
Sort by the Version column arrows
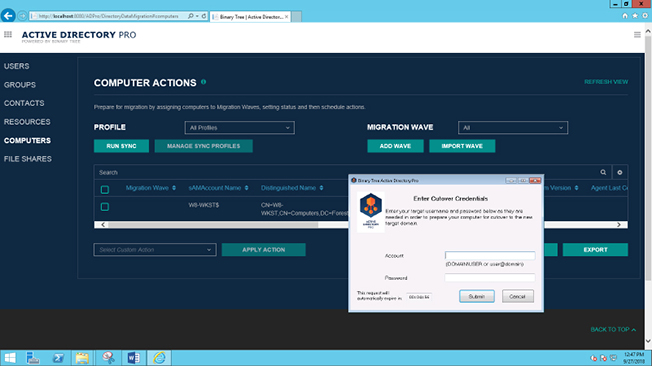point(576,188)
